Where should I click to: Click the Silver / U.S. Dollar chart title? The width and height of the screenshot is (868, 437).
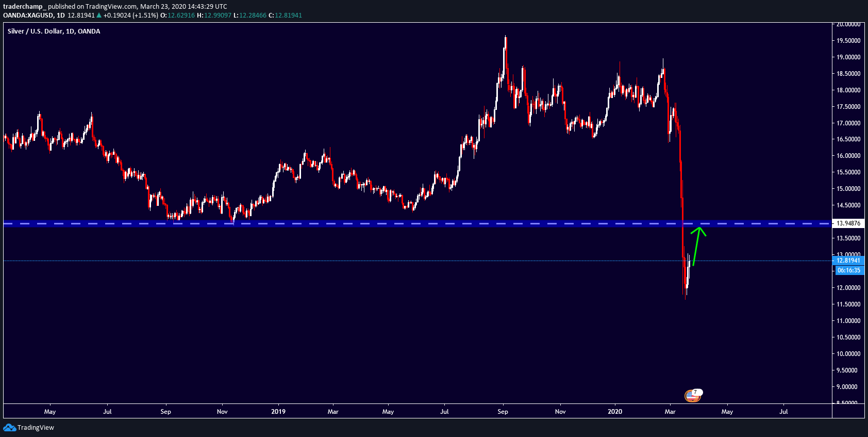click(x=54, y=31)
